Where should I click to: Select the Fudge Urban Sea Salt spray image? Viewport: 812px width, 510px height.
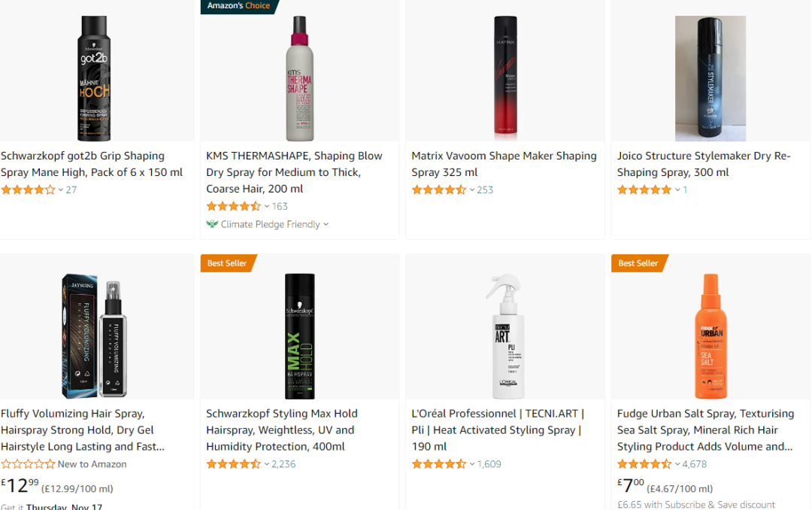coord(710,335)
